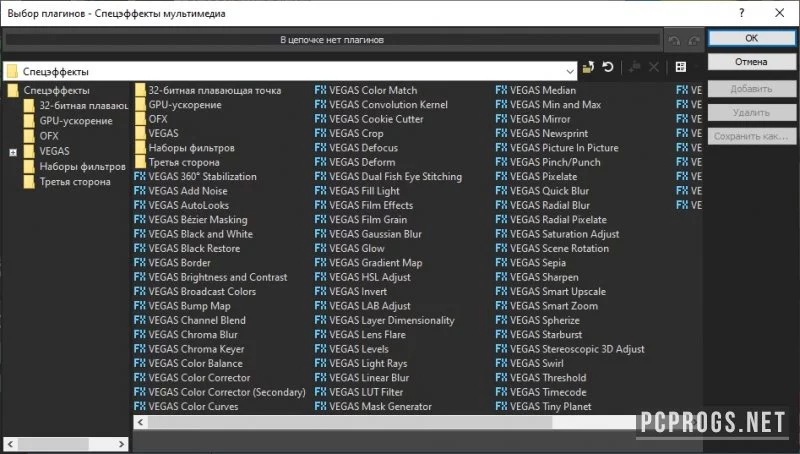Click plugin list scroll left arrow

[x=141, y=422]
